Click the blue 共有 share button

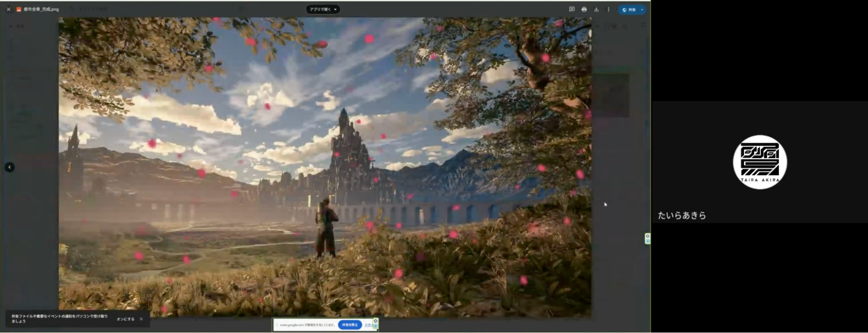pyautogui.click(x=629, y=10)
